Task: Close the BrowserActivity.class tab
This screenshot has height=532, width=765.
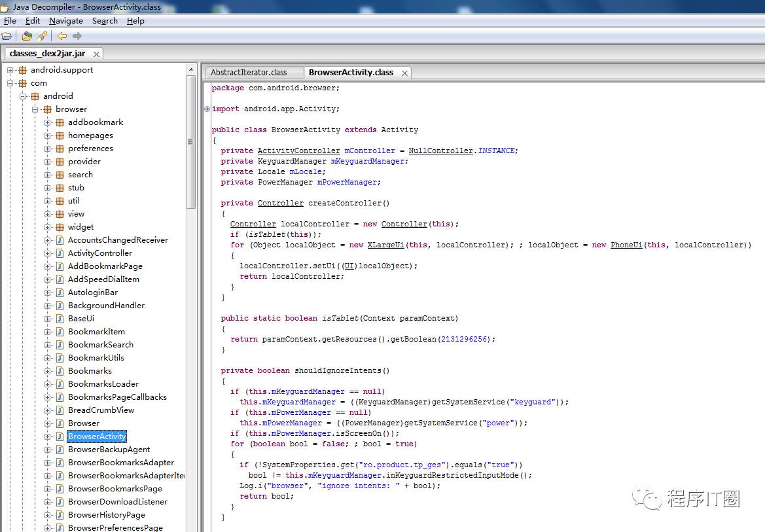Action: [404, 73]
